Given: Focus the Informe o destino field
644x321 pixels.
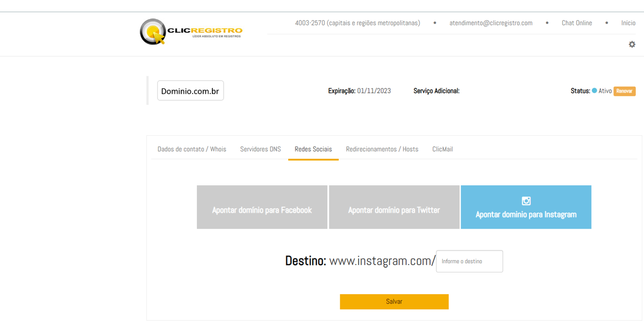Looking at the screenshot, I should click(469, 262).
